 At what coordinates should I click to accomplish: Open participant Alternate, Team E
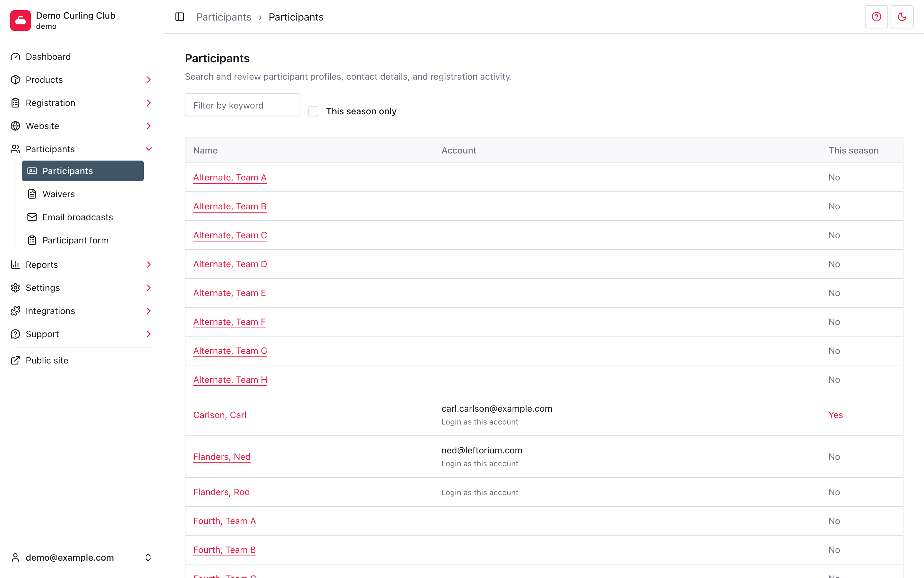(229, 293)
